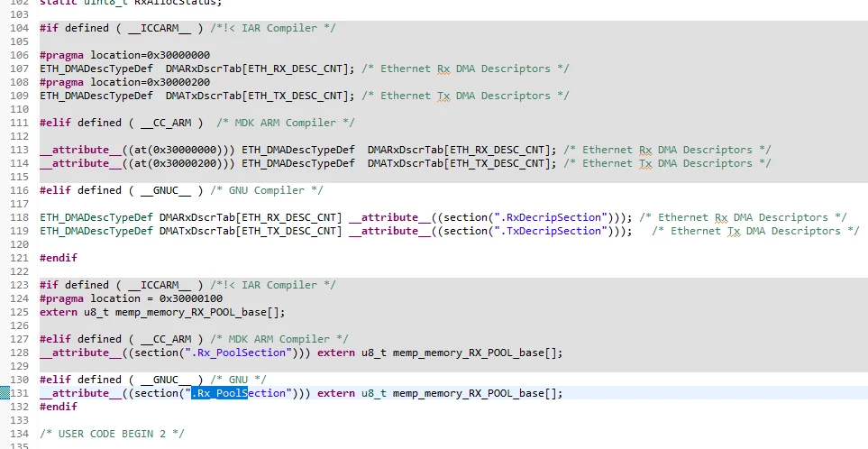Screen dimensions: 868x449
Task: Click "DMATxDscrTab" on line 119
Action: click(x=197, y=232)
